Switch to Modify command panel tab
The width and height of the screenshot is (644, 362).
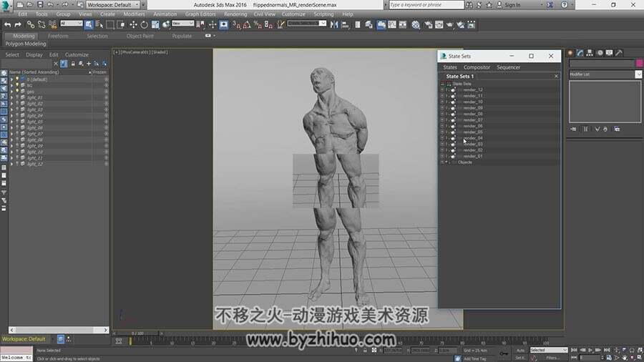tap(580, 52)
